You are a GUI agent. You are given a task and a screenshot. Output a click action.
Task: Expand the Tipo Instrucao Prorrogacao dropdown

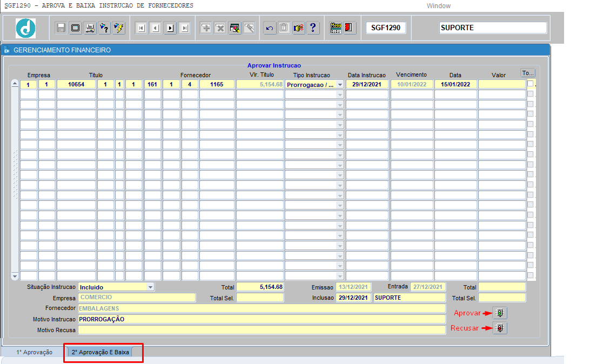point(340,85)
